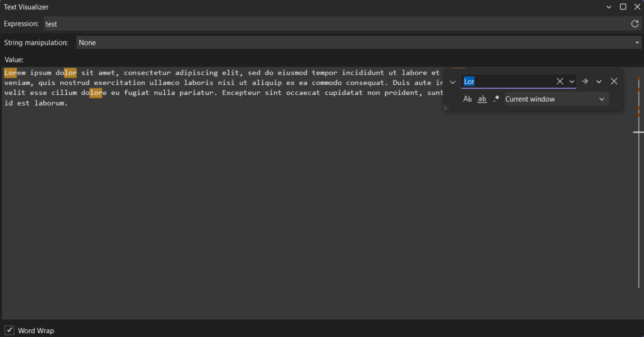Click into the Expression field

point(336,24)
